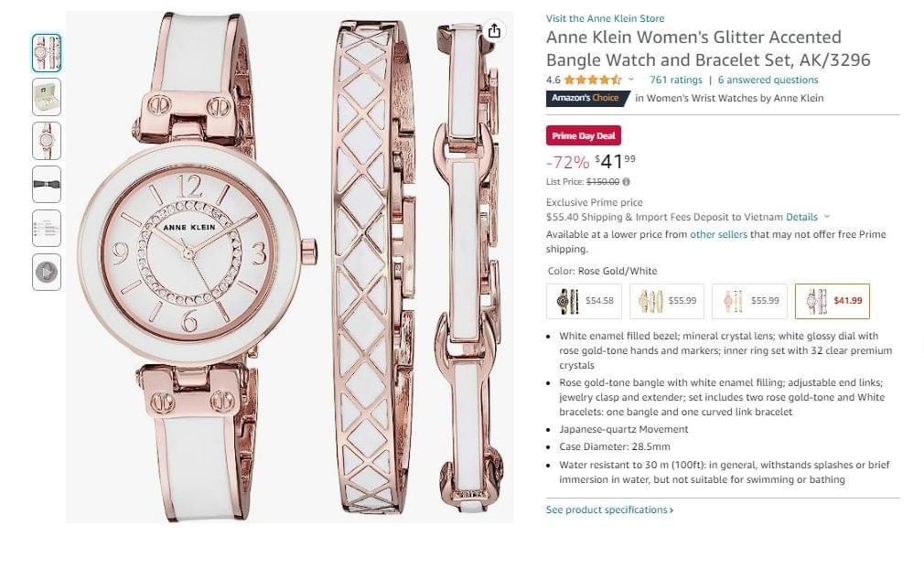Screen dimensions: 924x579
Task: Click the Prime Day Deal badge
Action: click(584, 136)
